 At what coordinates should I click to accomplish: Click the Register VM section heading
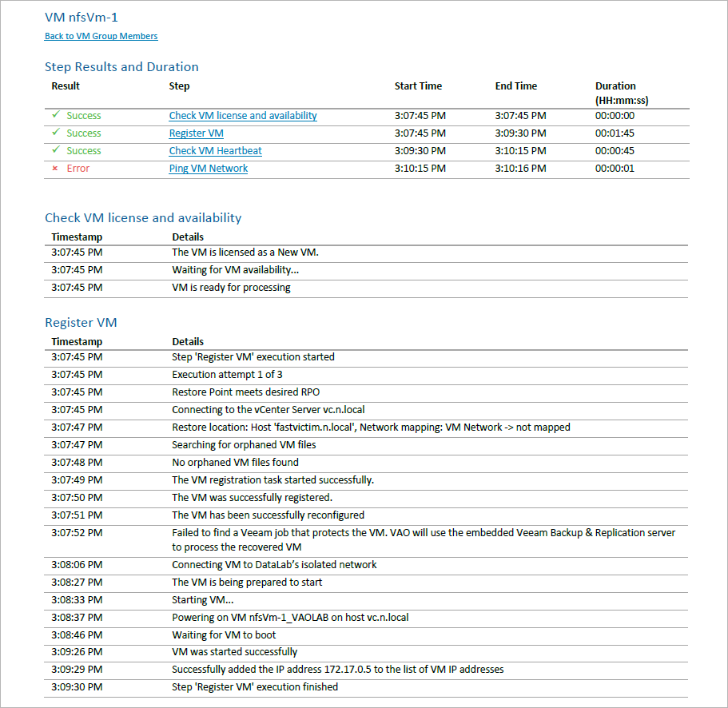[x=81, y=323]
